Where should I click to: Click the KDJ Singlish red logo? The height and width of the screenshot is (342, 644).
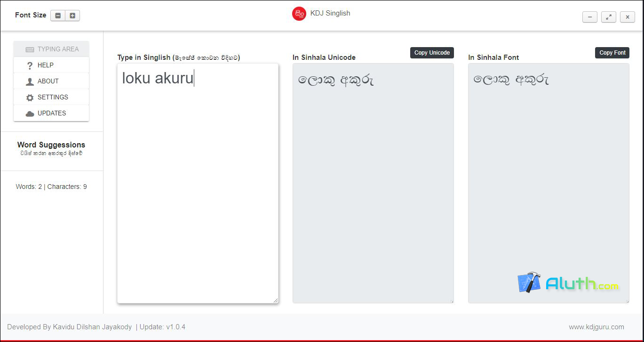click(x=299, y=14)
